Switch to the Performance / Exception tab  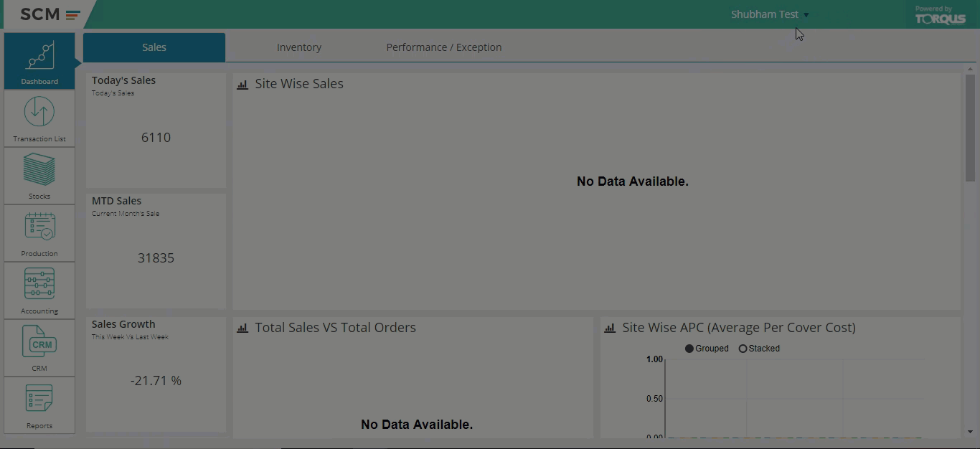coord(444,47)
